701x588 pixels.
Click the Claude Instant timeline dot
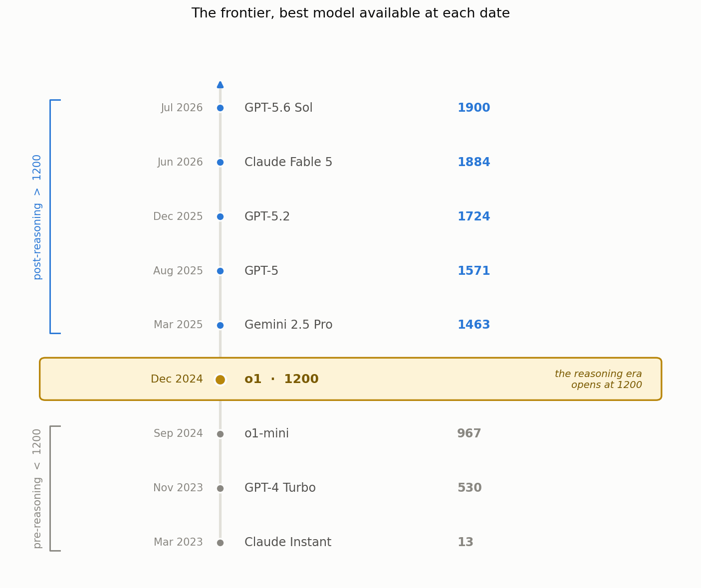(220, 543)
